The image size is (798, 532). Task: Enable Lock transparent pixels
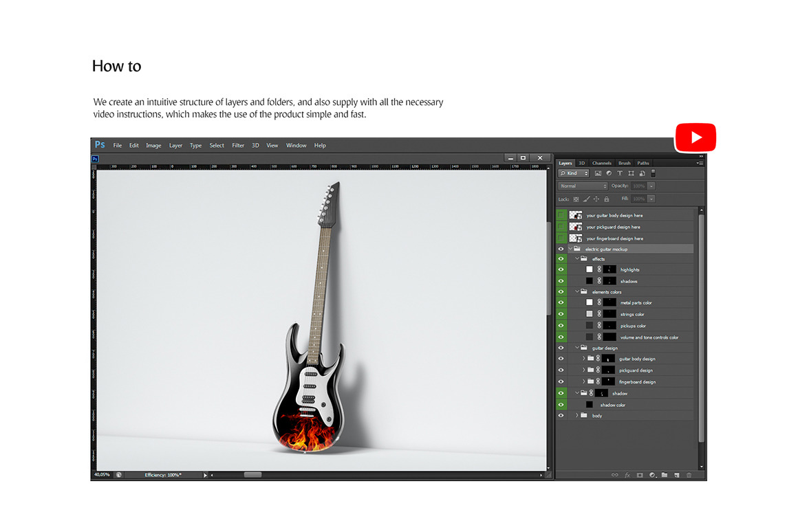coord(576,199)
